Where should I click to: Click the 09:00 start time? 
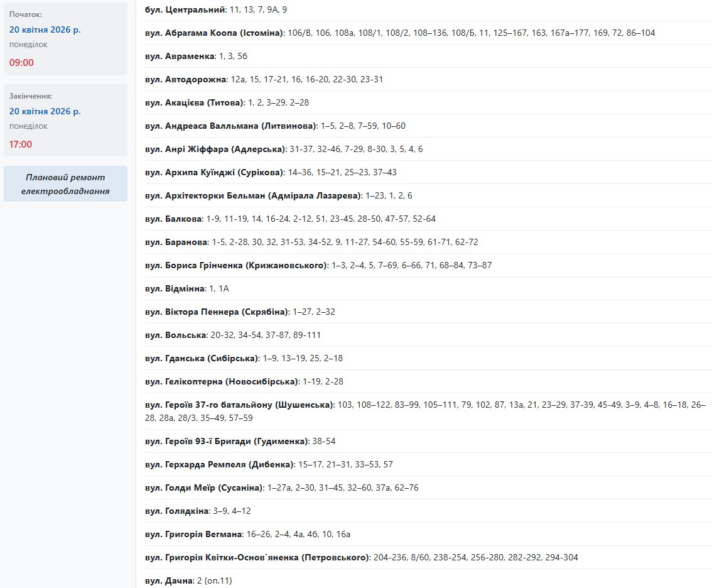pos(21,63)
